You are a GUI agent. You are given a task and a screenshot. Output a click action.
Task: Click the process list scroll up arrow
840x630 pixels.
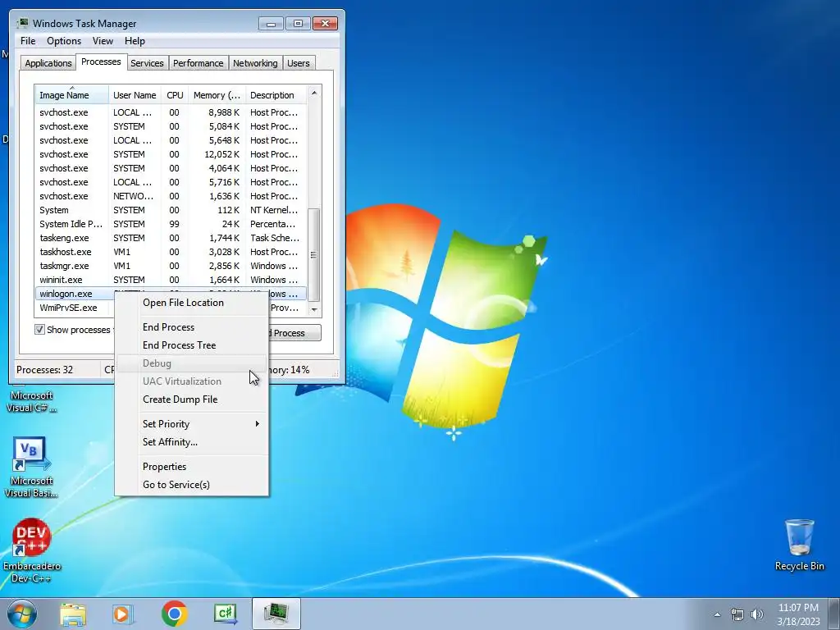pos(314,94)
